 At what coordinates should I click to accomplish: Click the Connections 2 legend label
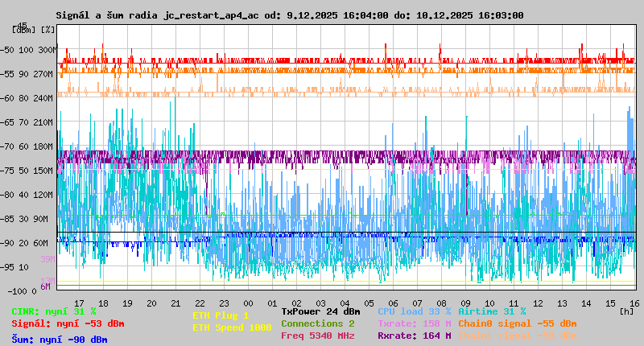click(x=317, y=323)
